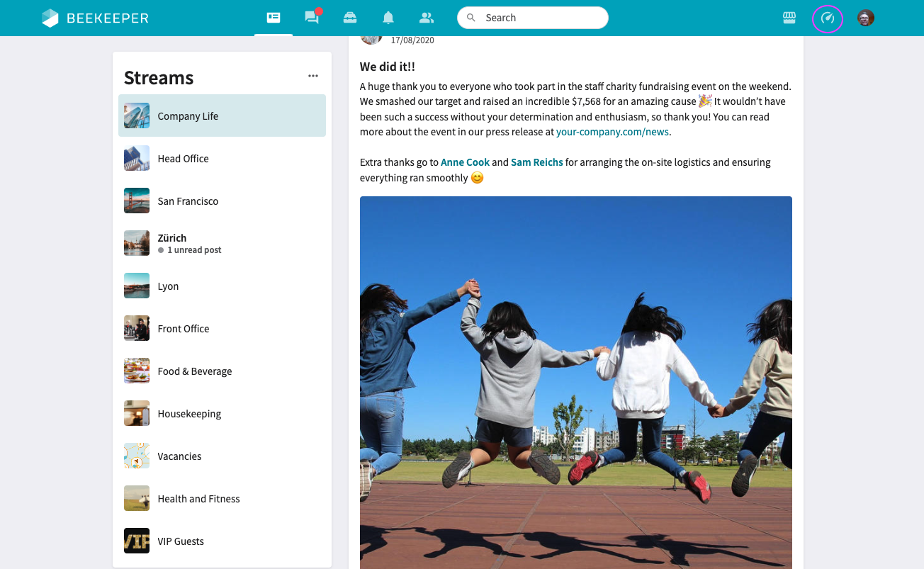Click the Beekeeper logo icon
Image resolution: width=924 pixels, height=569 pixels.
[x=50, y=18]
